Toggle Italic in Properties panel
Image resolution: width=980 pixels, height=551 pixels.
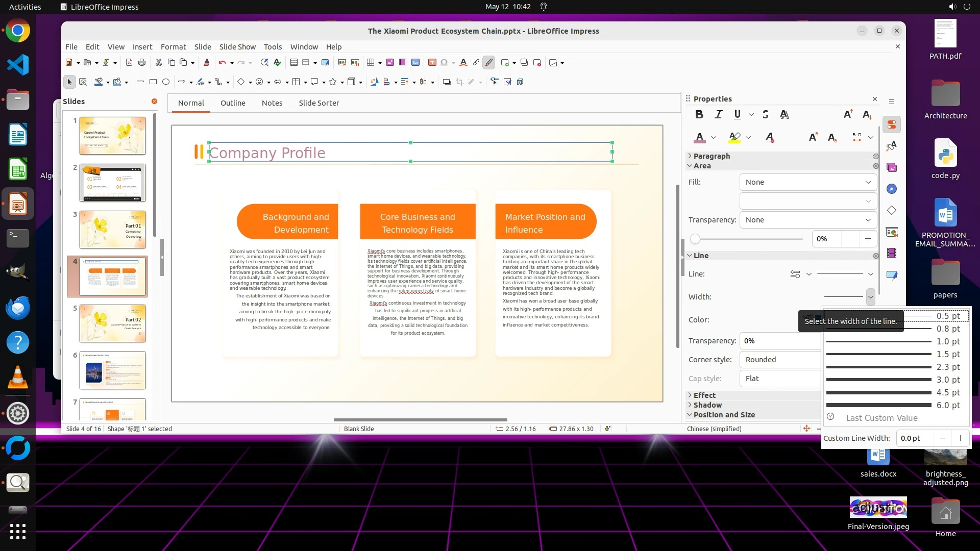coord(718,114)
